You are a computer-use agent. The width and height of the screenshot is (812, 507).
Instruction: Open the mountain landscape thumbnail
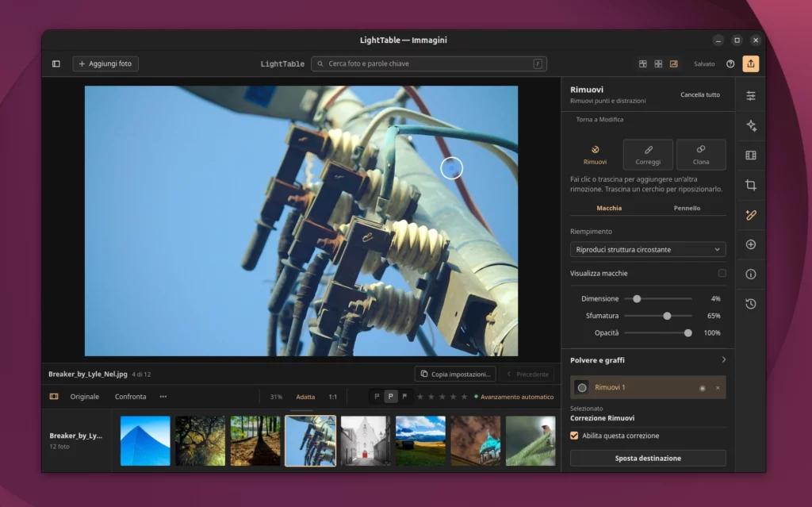420,440
